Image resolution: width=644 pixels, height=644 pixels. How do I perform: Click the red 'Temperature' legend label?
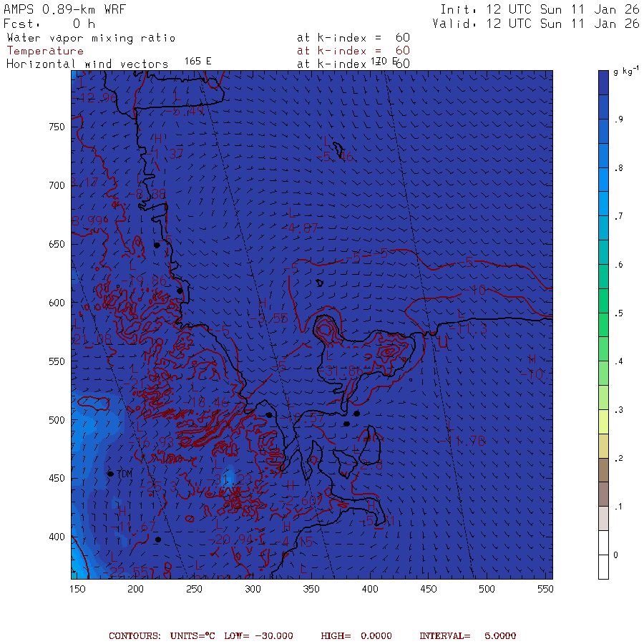(x=45, y=51)
